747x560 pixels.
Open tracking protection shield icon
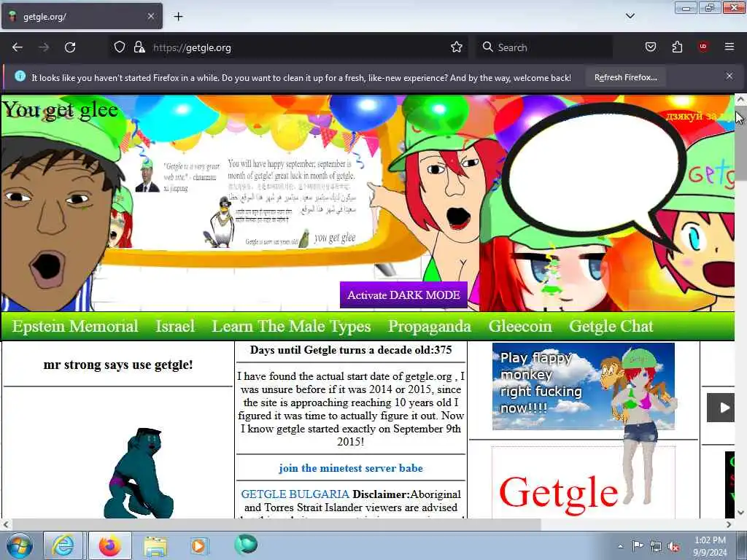point(120,47)
